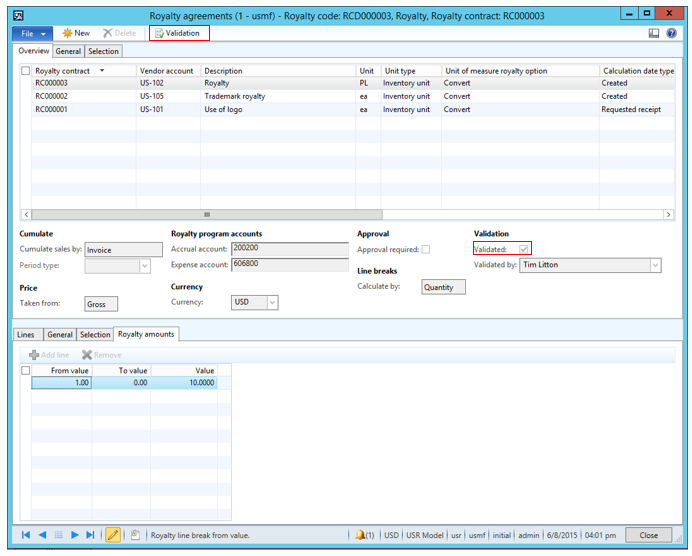Jump to last record icon
The width and height of the screenshot is (692, 556).
coord(91,535)
